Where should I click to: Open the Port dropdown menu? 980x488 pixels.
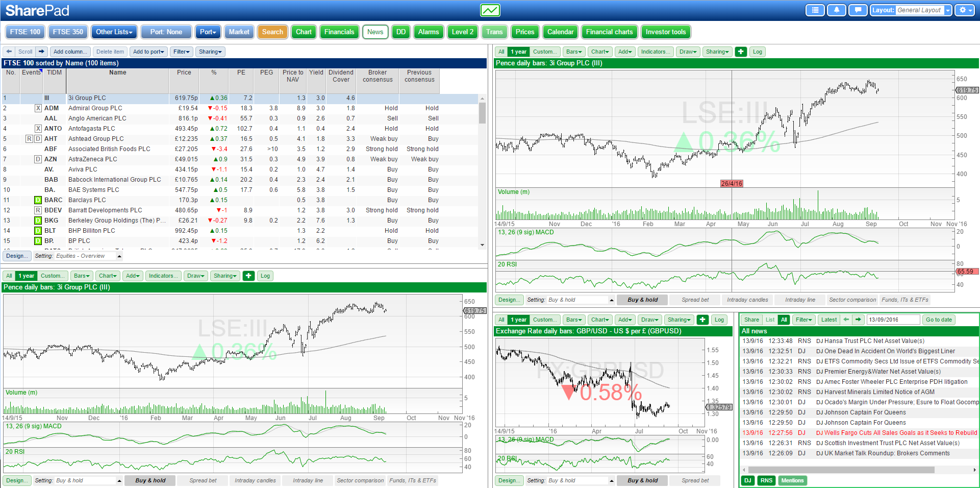click(208, 32)
